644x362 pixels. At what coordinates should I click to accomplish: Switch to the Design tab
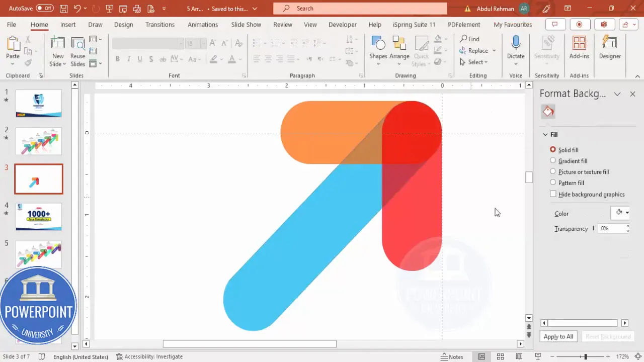(123, 24)
